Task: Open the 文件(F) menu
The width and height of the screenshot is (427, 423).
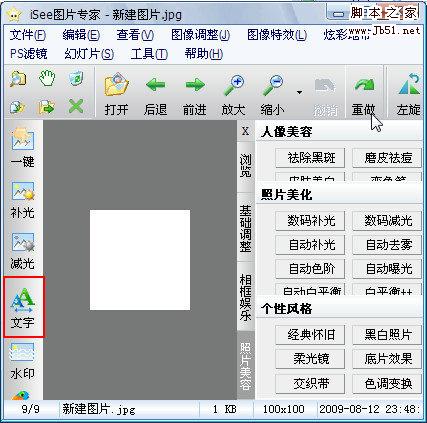Action: point(28,35)
